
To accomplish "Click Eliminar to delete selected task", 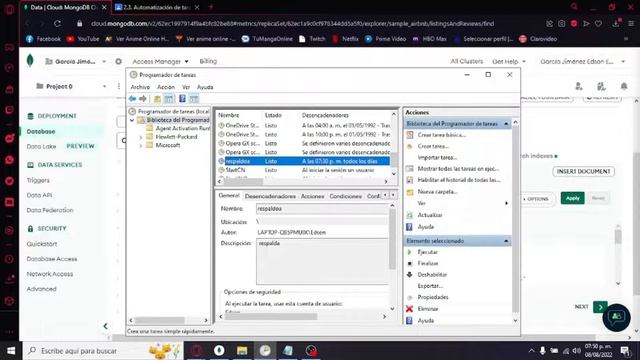I will click(428, 309).
